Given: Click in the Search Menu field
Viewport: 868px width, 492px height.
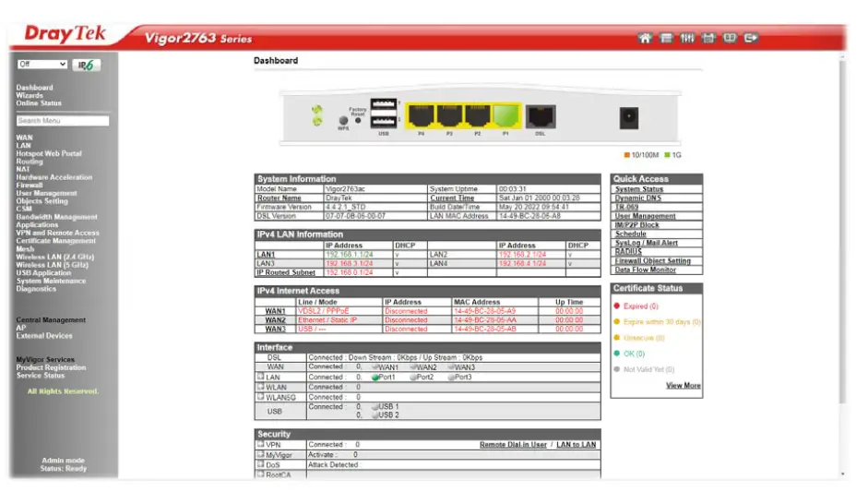Looking at the screenshot, I should pyautogui.click(x=63, y=121).
